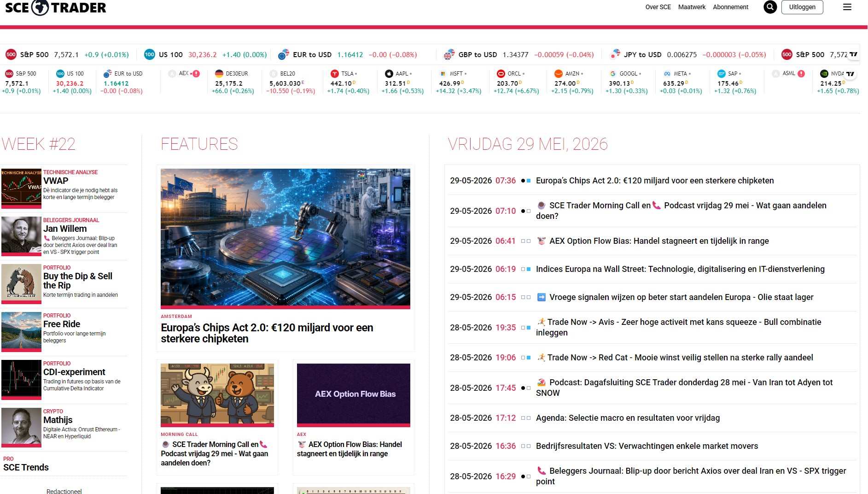Select the GOOGL Google logo quote
Image resolution: width=868 pixels, height=494 pixels.
click(613, 74)
